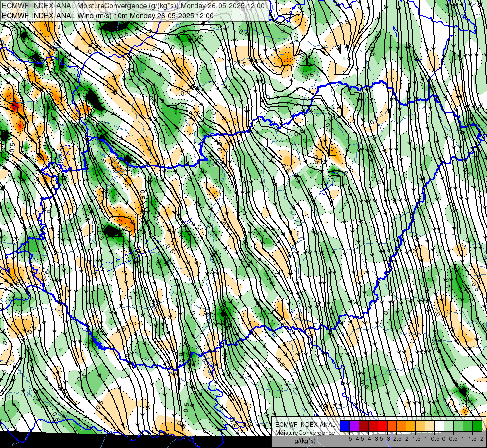
Task: Click the MoistureConvergence title line at top
Action: [x=133, y=6]
